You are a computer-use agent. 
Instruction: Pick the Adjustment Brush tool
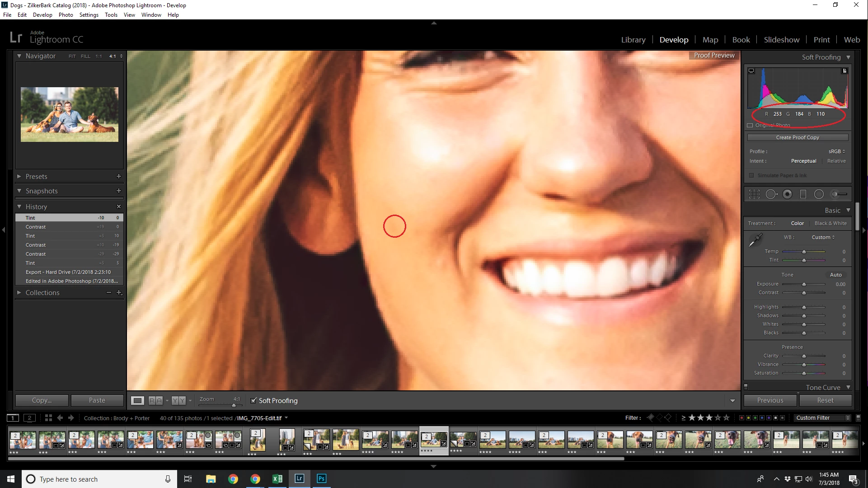[840, 194]
